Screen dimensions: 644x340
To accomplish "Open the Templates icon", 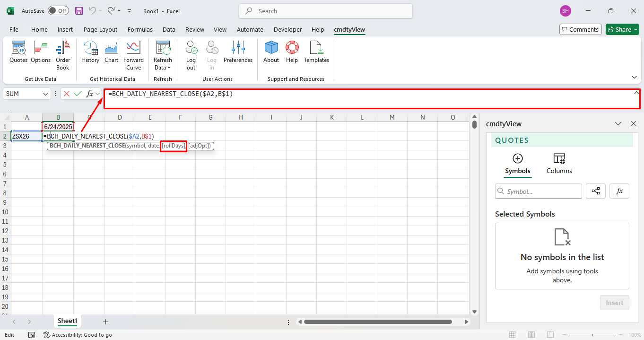I will click(316, 52).
